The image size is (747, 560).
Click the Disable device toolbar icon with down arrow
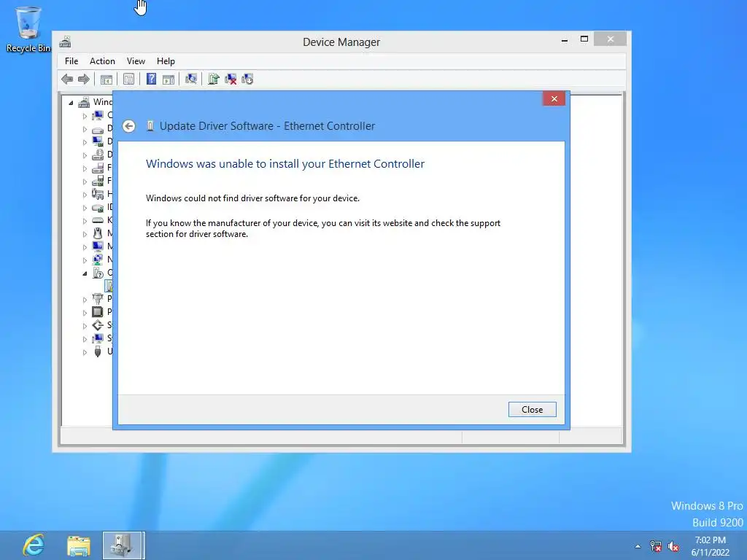247,79
